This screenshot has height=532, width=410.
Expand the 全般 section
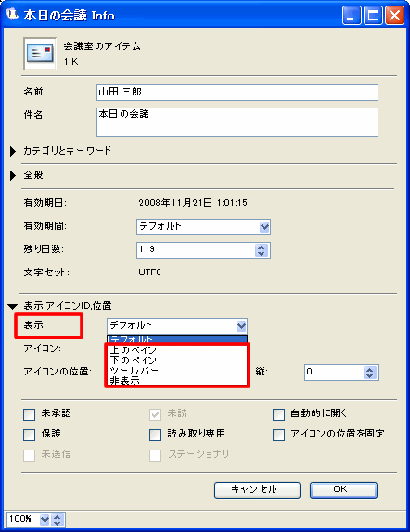pyautogui.click(x=13, y=176)
